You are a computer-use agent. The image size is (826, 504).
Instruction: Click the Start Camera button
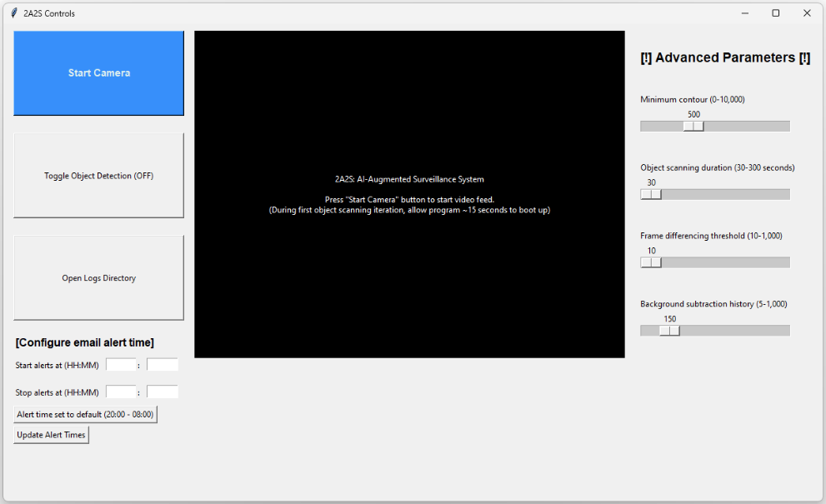coord(98,73)
